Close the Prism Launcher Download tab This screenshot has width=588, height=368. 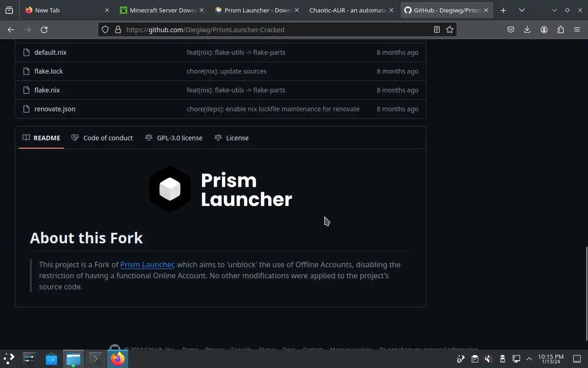[x=296, y=10]
